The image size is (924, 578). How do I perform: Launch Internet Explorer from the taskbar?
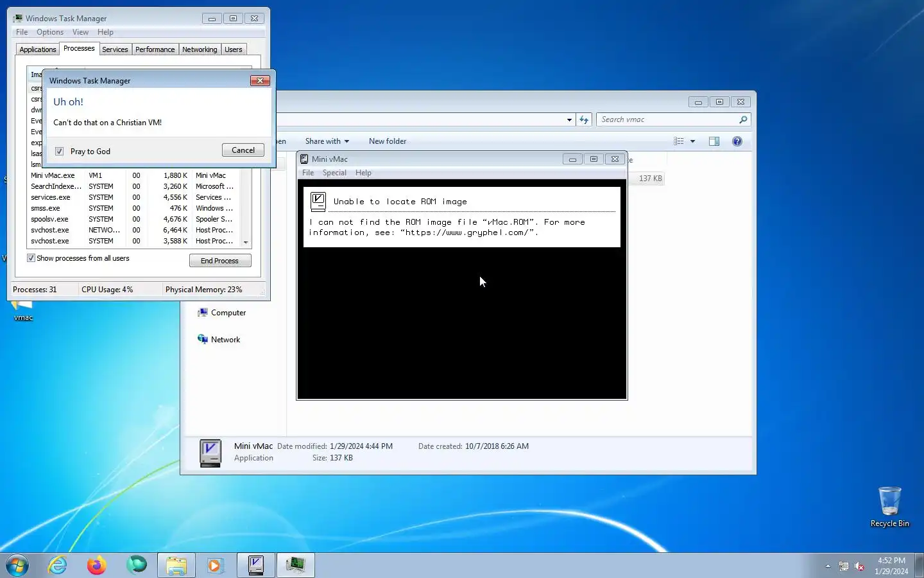[58, 565]
